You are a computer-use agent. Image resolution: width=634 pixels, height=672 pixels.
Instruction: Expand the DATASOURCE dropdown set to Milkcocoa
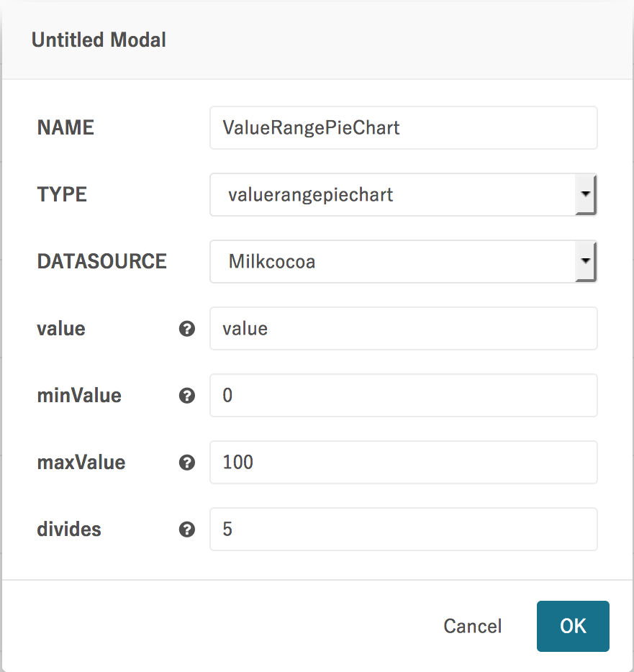pos(403,261)
